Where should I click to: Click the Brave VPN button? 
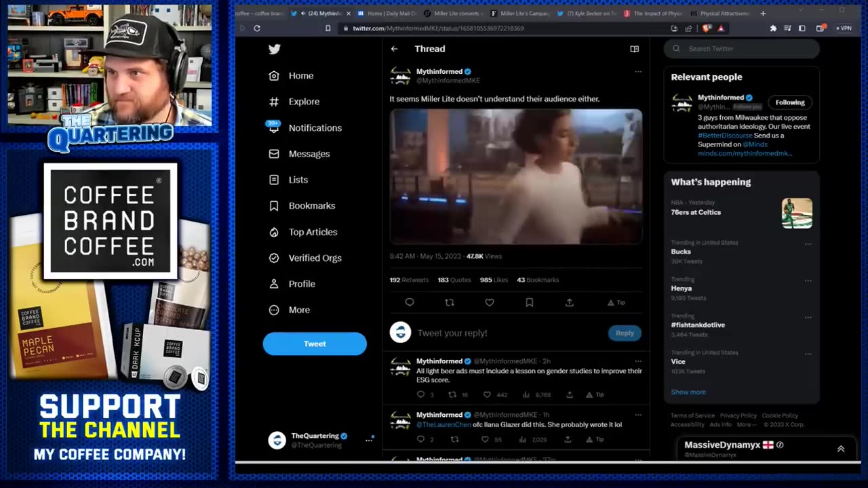tap(845, 28)
